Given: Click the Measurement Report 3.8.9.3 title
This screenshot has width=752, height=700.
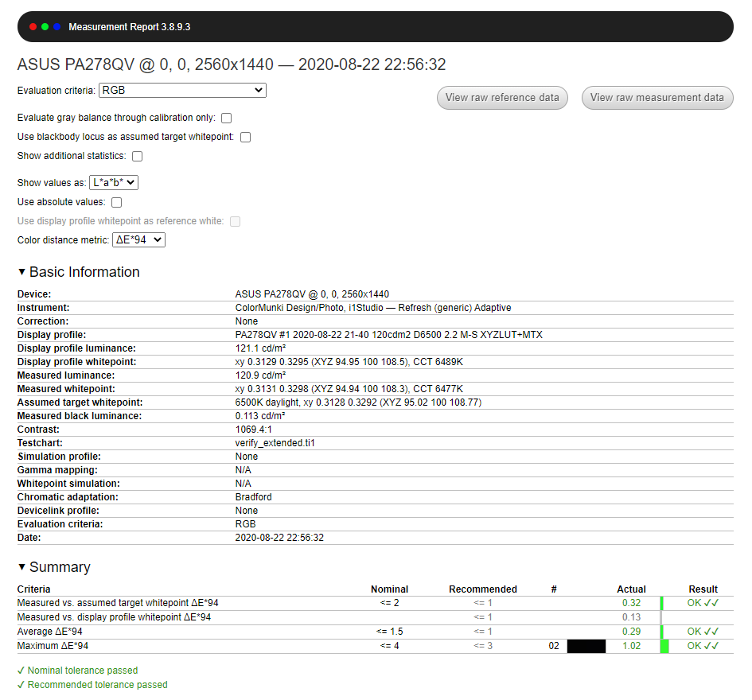Looking at the screenshot, I should 130,27.
